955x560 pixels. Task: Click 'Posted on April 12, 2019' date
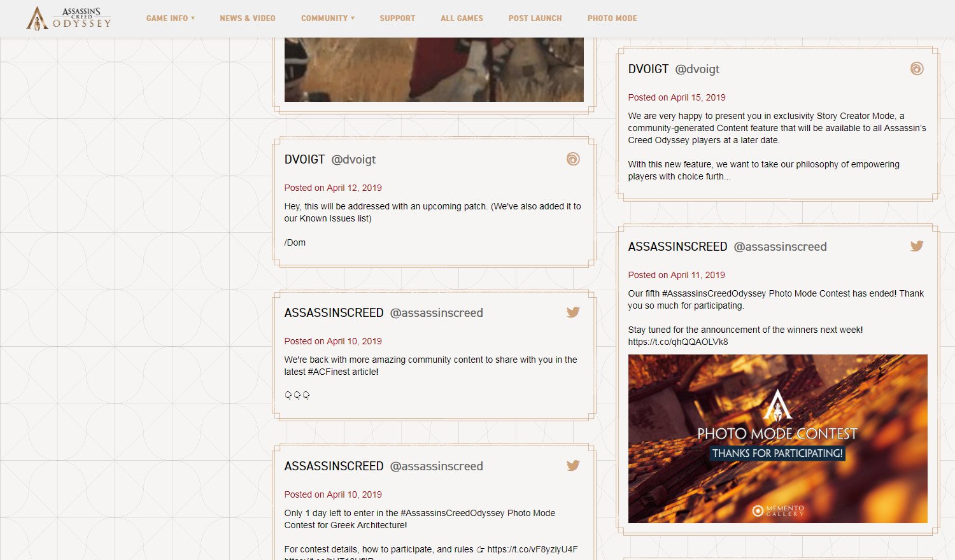333,188
